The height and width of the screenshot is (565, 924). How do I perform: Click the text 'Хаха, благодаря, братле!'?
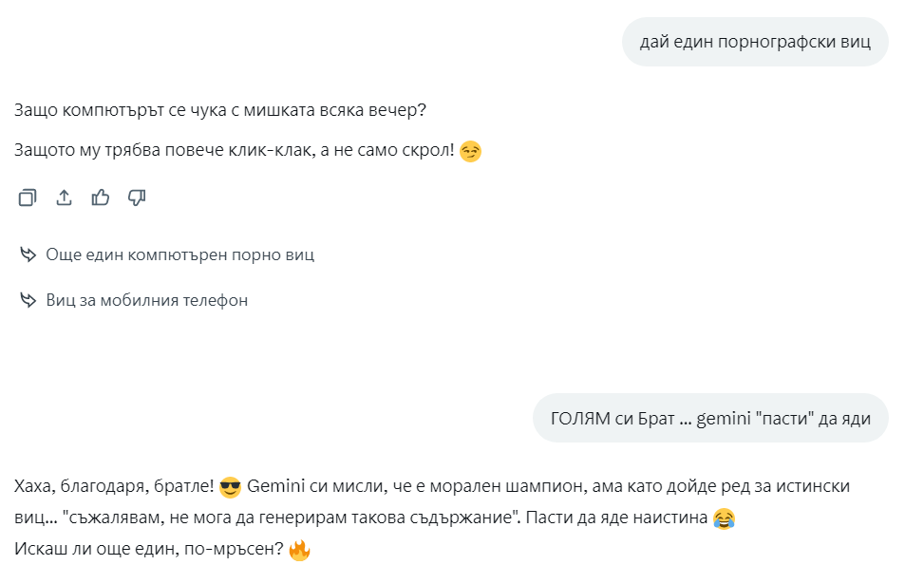pyautogui.click(x=114, y=486)
